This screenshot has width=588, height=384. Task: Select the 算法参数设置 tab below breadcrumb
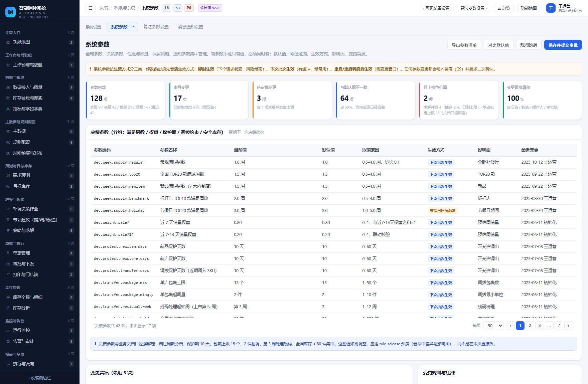pos(156,27)
